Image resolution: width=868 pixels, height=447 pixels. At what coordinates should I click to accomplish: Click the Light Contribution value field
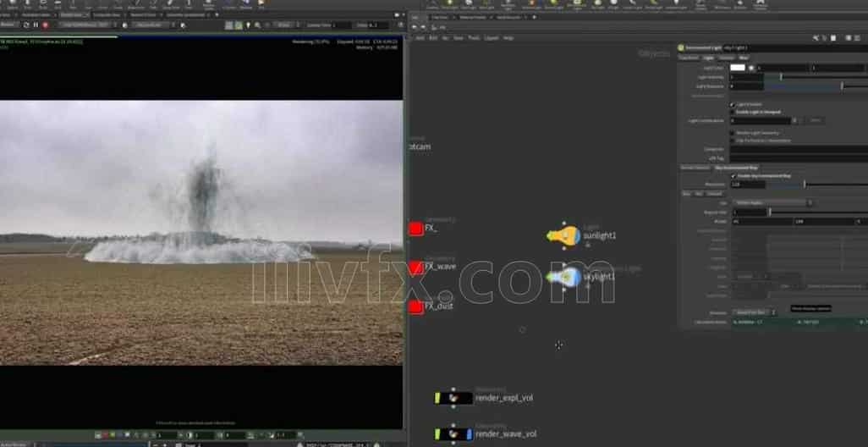(x=761, y=120)
